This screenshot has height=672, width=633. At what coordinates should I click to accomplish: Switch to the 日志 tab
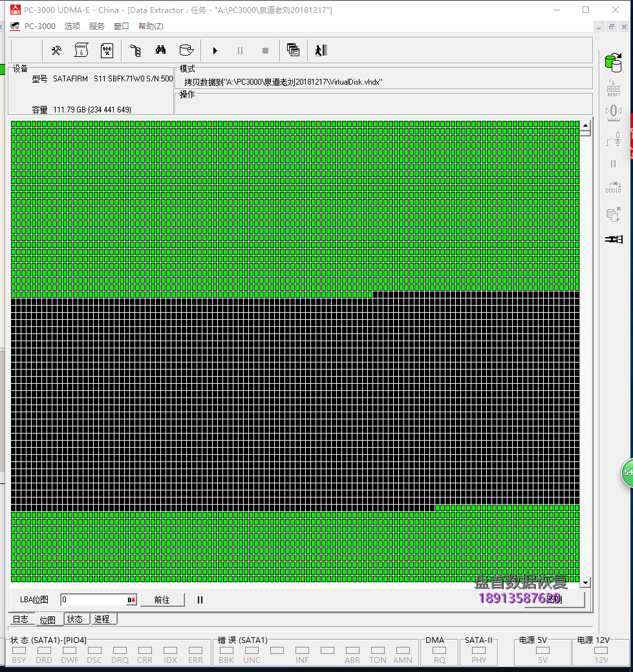[x=20, y=619]
